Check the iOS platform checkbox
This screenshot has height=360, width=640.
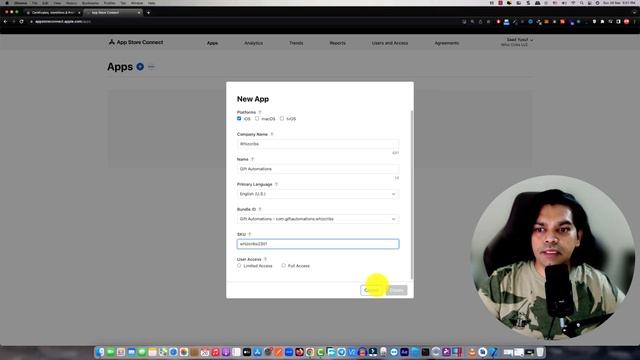(x=239, y=118)
